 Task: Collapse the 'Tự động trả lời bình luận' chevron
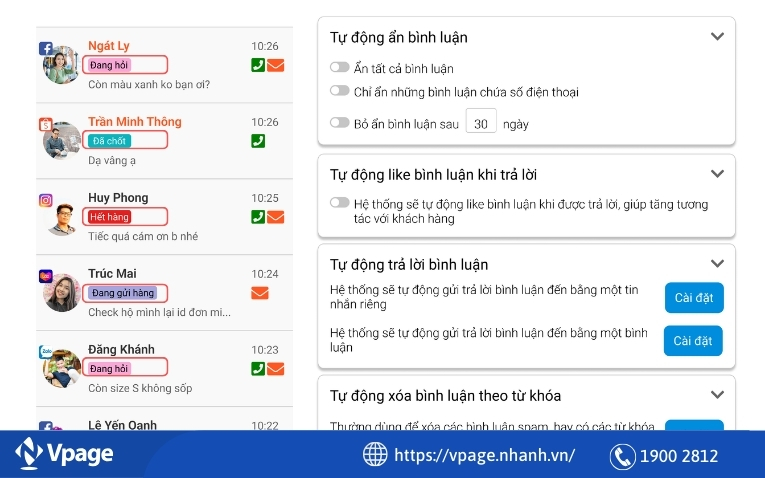(x=717, y=263)
